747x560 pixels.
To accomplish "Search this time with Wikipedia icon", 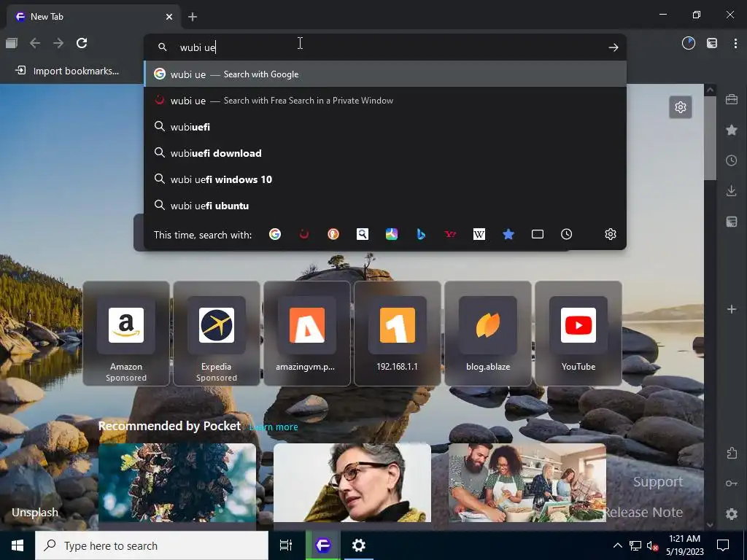I will click(x=479, y=234).
